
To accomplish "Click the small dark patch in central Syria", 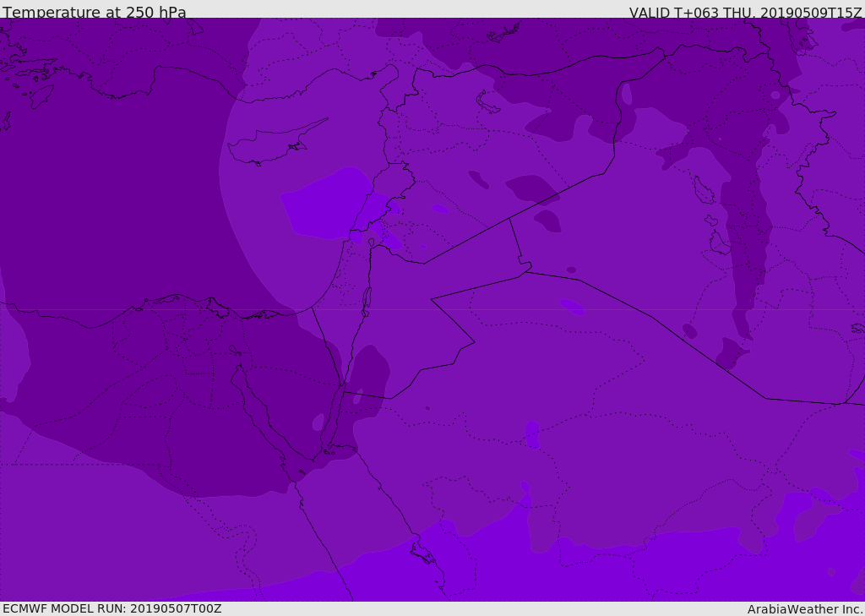I will [x=478, y=179].
